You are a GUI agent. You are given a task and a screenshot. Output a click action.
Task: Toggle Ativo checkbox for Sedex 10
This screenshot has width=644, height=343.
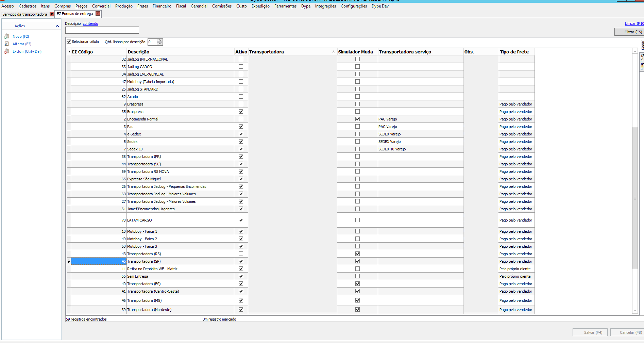(x=241, y=149)
